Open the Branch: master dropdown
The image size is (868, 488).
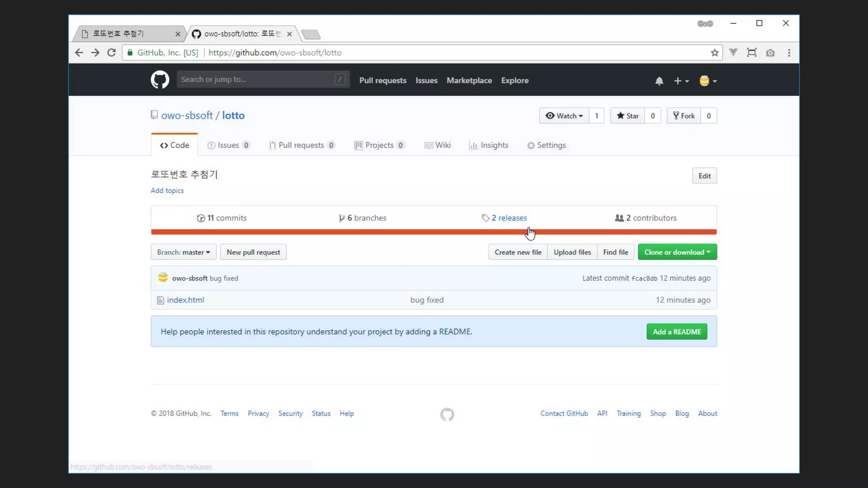[184, 252]
